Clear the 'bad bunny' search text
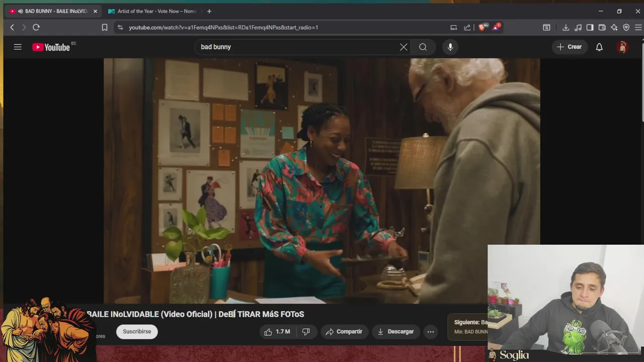Viewport: 644px width, 362px height. pos(404,47)
